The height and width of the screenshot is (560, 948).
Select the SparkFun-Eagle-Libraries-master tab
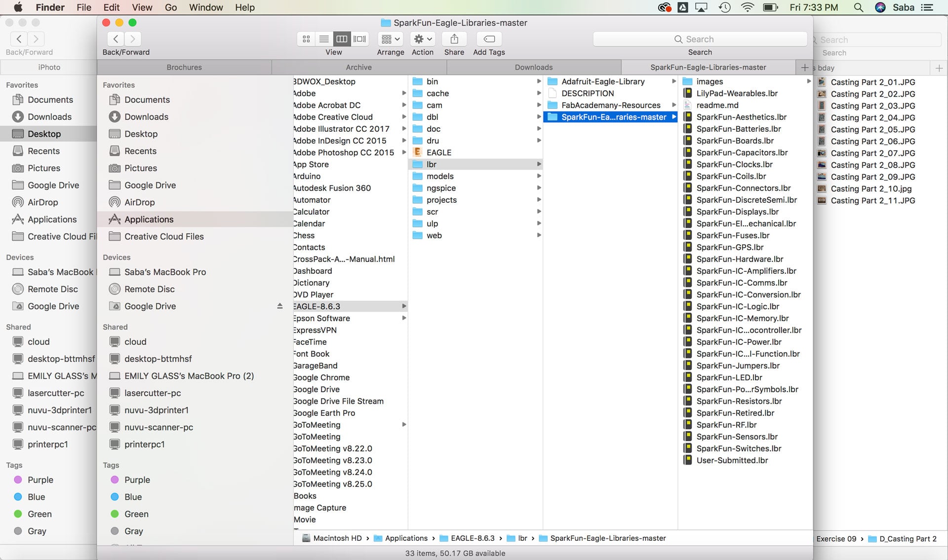click(708, 67)
